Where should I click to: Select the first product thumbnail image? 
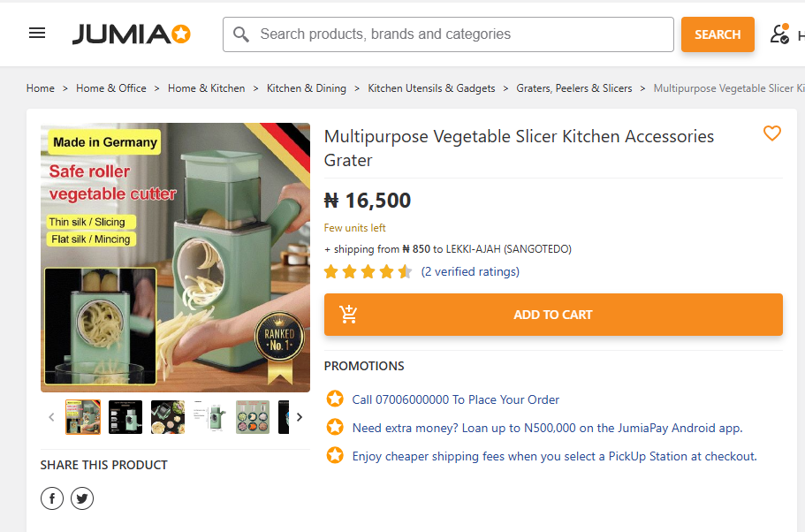[83, 417]
